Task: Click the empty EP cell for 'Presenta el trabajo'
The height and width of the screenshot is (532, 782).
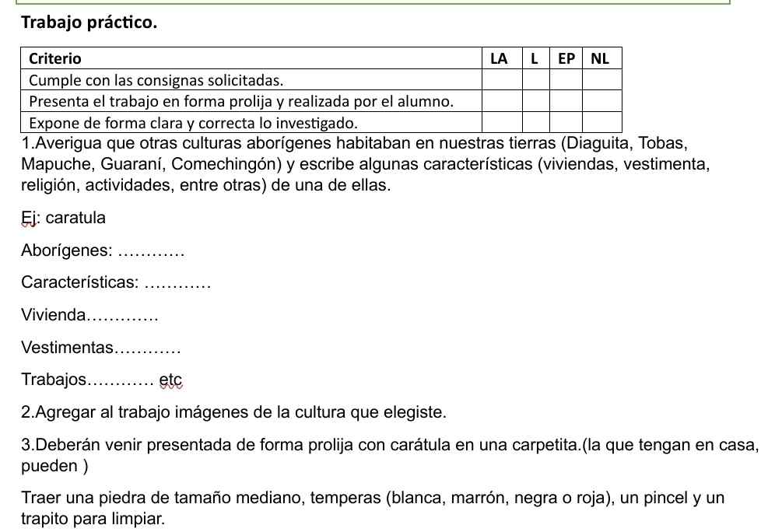Action: 566,101
